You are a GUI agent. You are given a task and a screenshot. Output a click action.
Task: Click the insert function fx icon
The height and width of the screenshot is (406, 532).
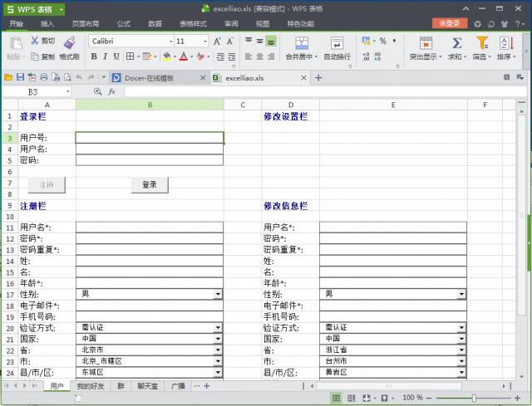pyautogui.click(x=112, y=91)
